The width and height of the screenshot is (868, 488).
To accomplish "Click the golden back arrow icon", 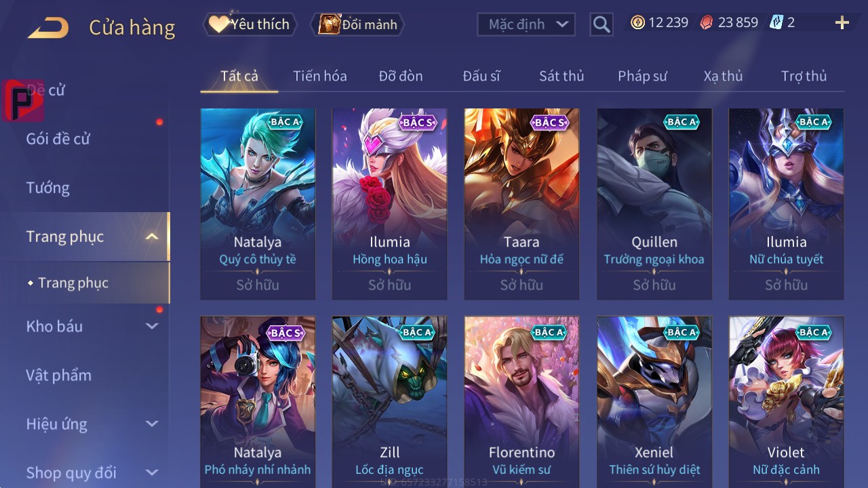I will point(48,28).
